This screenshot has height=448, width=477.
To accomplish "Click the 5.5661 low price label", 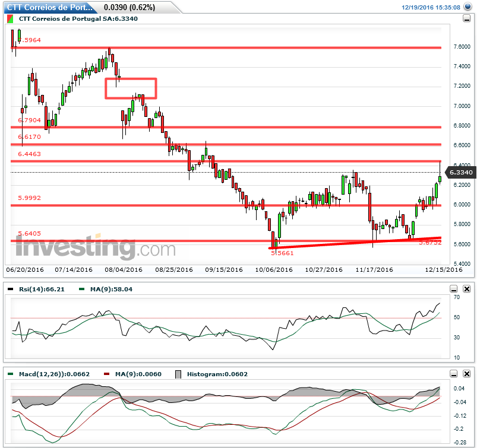I will (282, 253).
